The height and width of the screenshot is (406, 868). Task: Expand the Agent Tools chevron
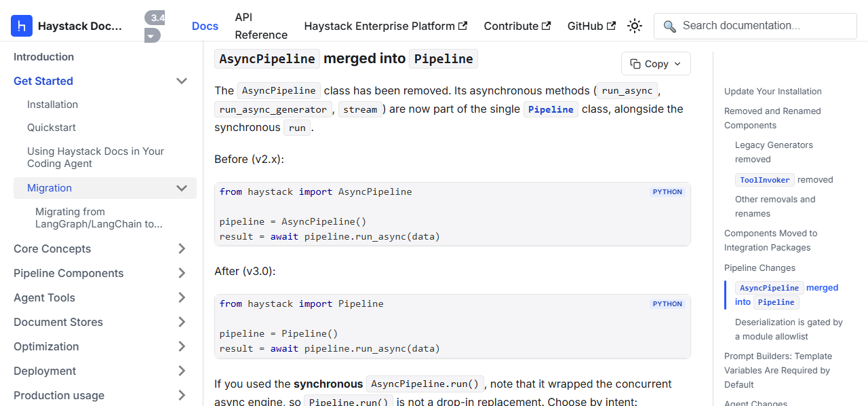(x=182, y=297)
